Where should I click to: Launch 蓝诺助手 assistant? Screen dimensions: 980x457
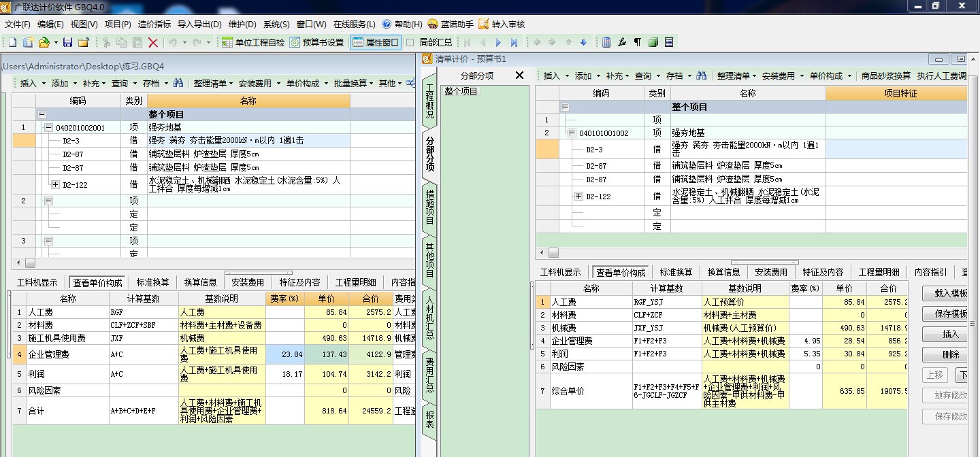pos(451,24)
